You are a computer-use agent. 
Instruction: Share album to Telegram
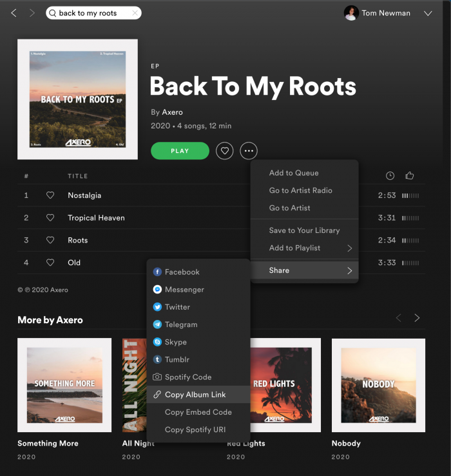pos(157,324)
